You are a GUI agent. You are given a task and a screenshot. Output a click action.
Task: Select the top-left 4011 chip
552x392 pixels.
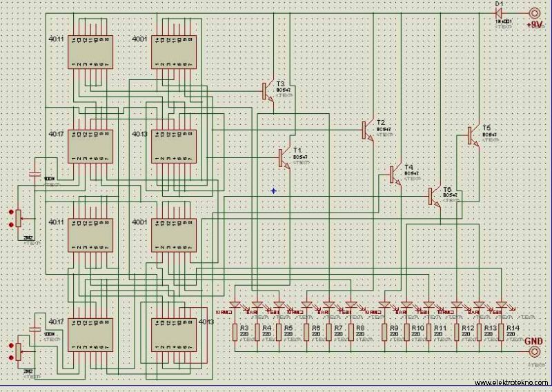click(x=90, y=52)
